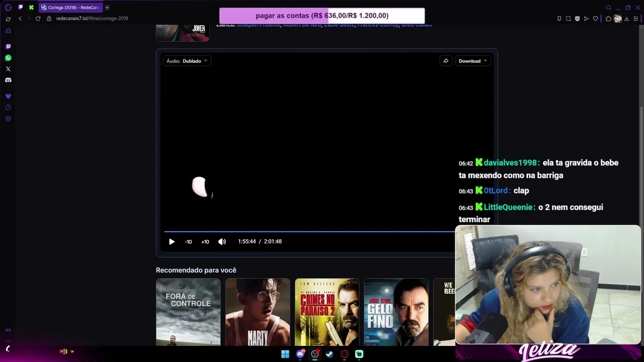This screenshot has height=362, width=644.
Task: Click the pagar as contas goal bar
Action: [x=322, y=16]
